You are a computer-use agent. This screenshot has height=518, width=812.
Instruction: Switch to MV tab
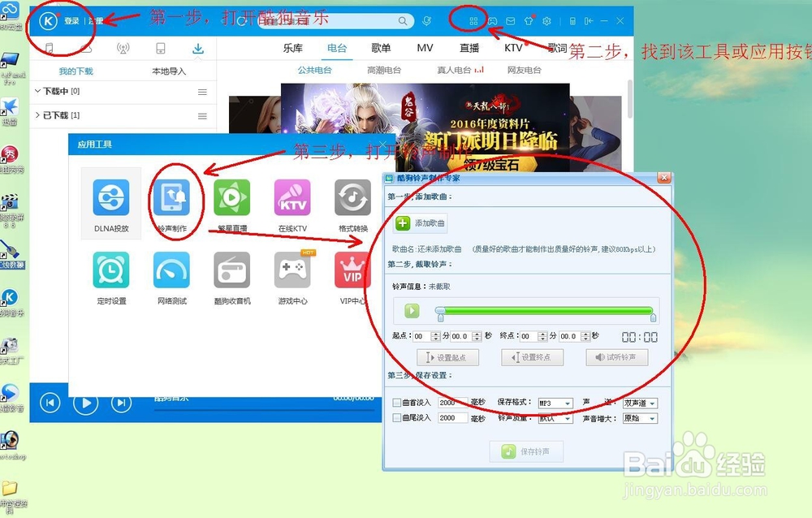425,48
